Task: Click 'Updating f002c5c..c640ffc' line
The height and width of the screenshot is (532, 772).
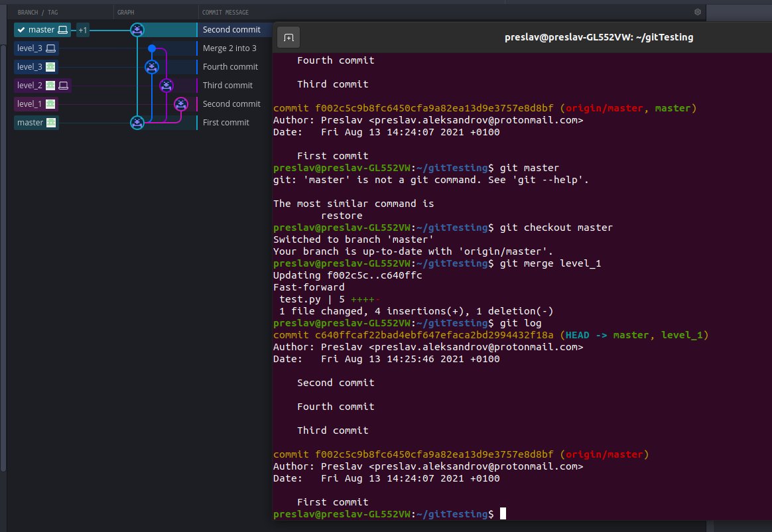Action: 348,275
